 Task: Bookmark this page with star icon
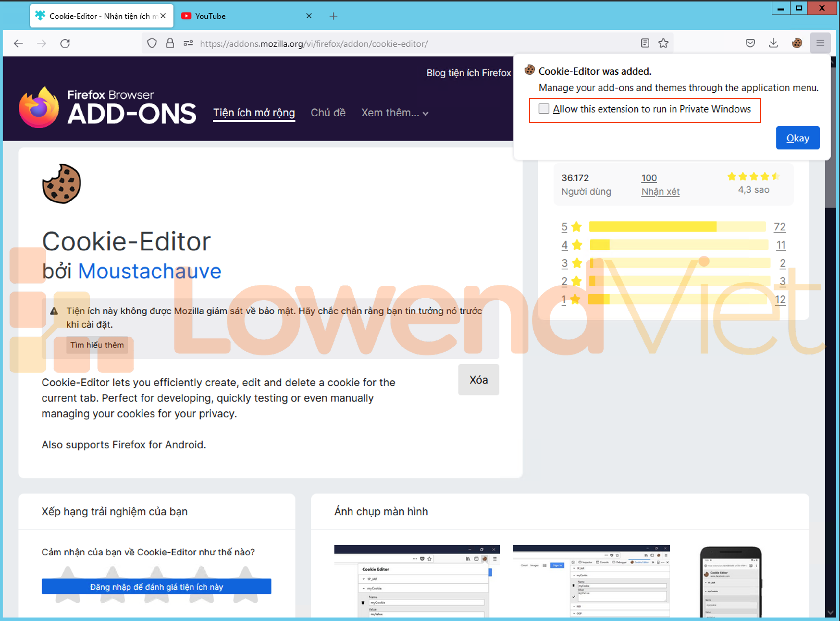(x=663, y=43)
